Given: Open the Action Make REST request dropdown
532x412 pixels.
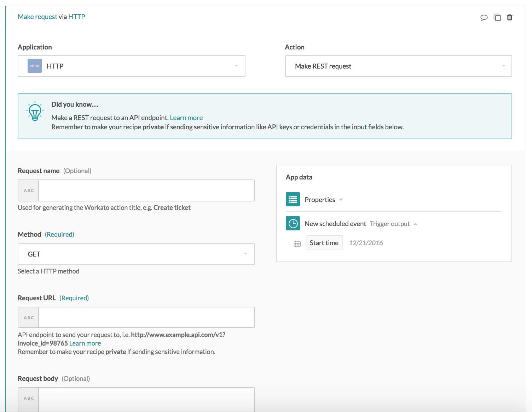Looking at the screenshot, I should [x=503, y=66].
